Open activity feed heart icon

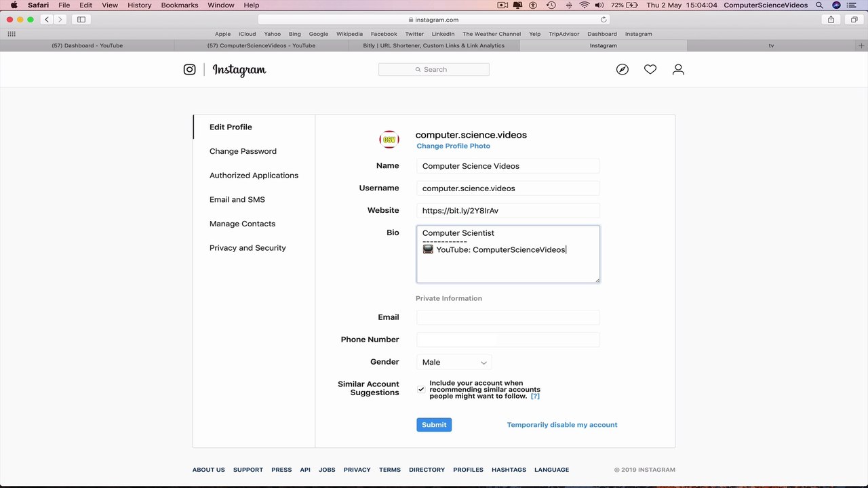[650, 69]
